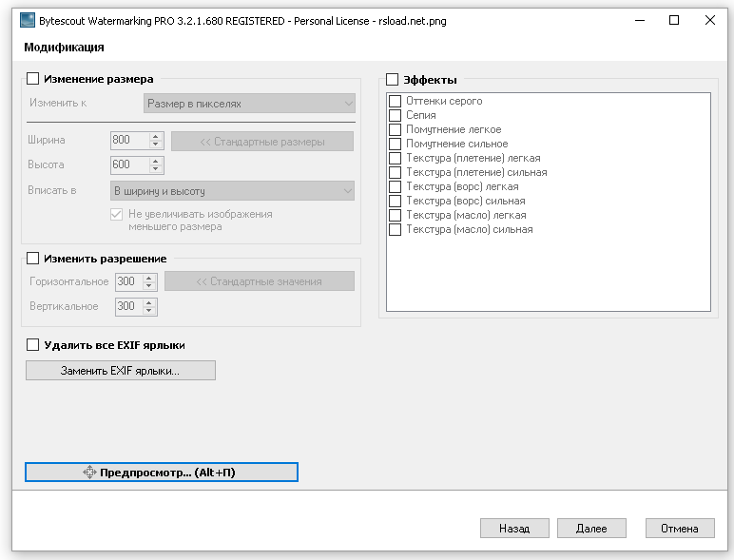Minimize the Bytescout Watermarking window

[x=640, y=21]
